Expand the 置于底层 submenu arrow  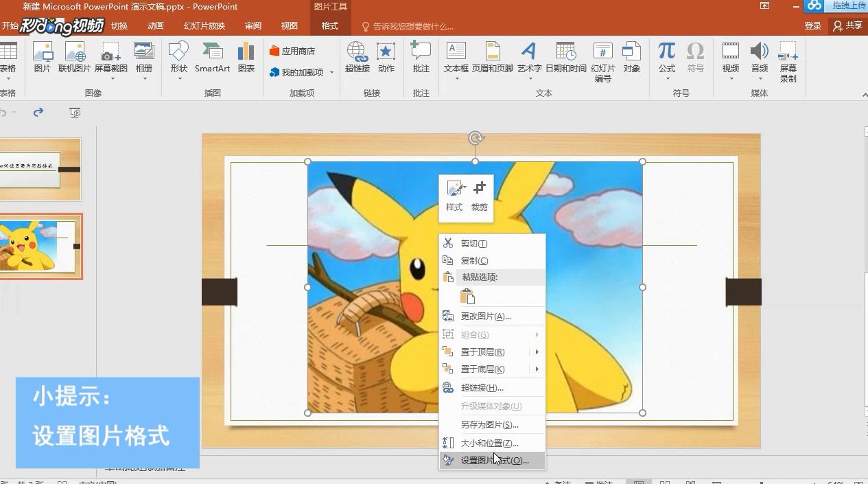537,369
